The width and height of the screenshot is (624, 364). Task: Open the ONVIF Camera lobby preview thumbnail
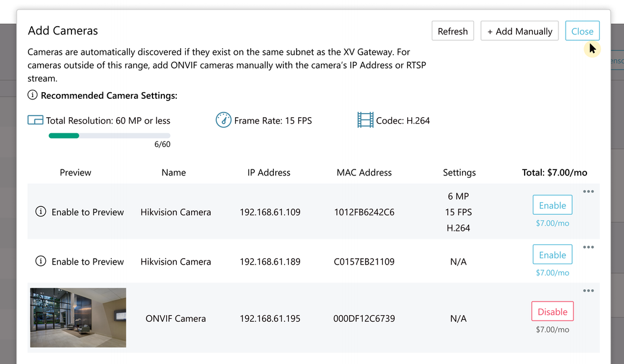[78, 318]
